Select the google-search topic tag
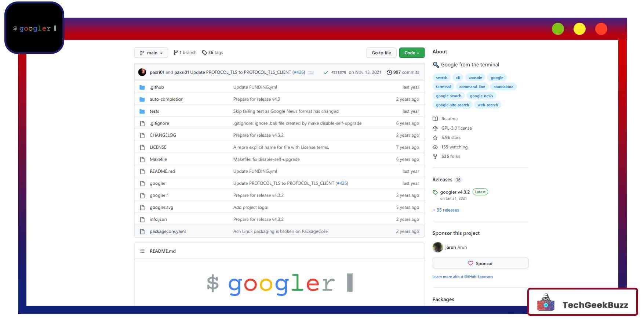Screen dimensions: 644x320 point(448,96)
